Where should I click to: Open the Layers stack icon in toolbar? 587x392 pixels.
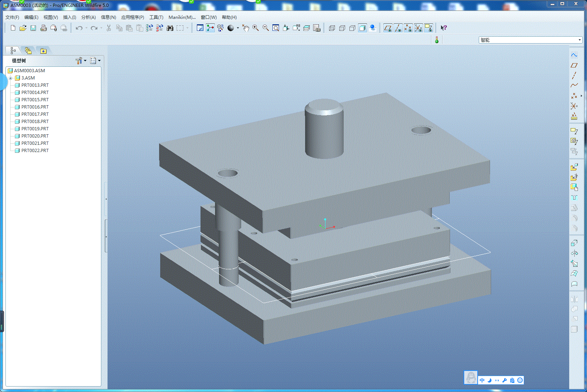coord(307,28)
